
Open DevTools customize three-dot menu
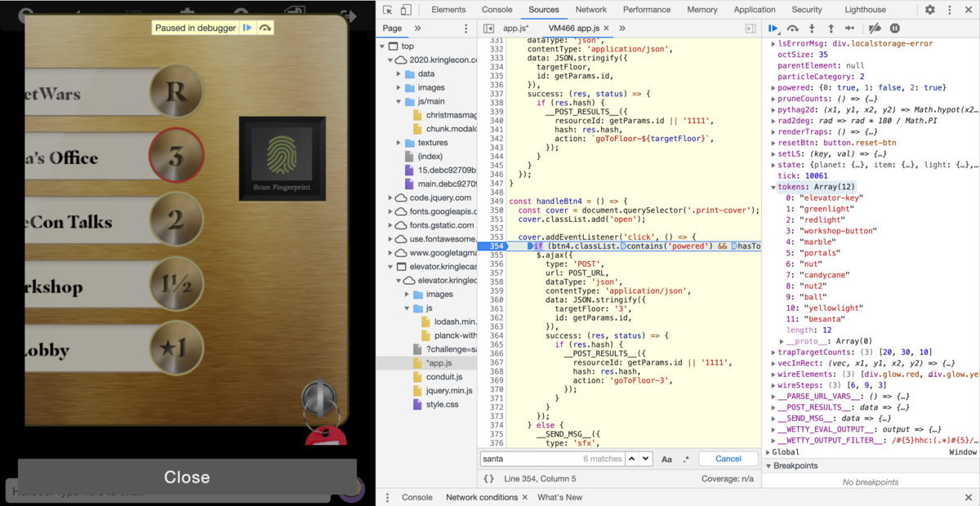tap(949, 10)
